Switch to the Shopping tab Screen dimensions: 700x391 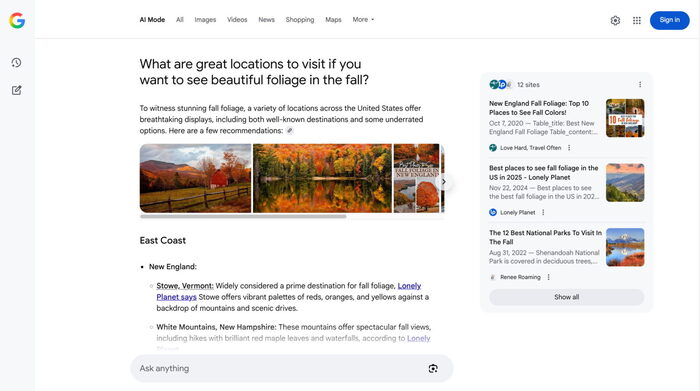(300, 20)
